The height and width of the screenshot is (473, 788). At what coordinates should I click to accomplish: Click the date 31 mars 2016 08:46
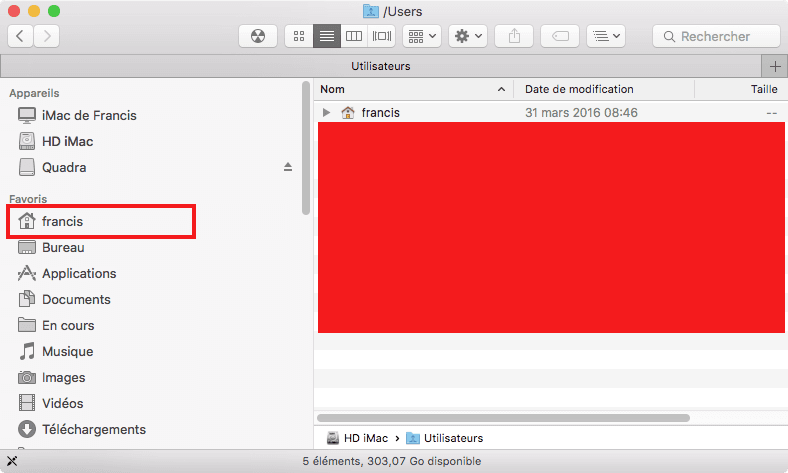coord(581,113)
